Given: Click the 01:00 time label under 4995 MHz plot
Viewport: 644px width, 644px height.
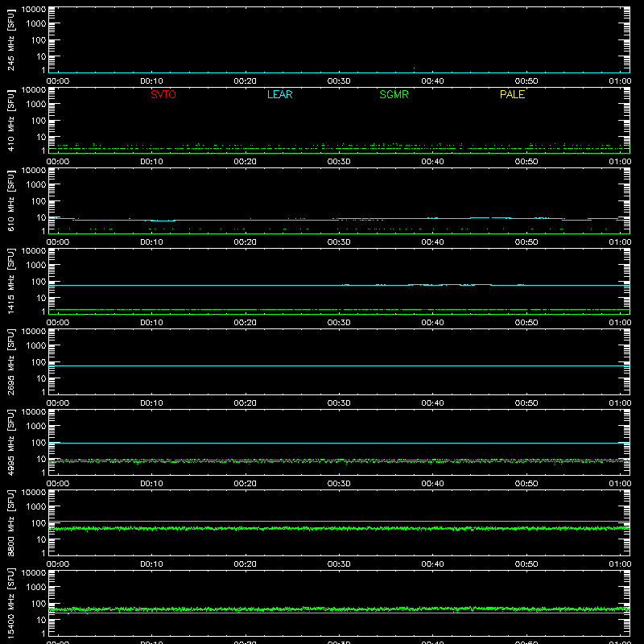Looking at the screenshot, I should [x=620, y=484].
